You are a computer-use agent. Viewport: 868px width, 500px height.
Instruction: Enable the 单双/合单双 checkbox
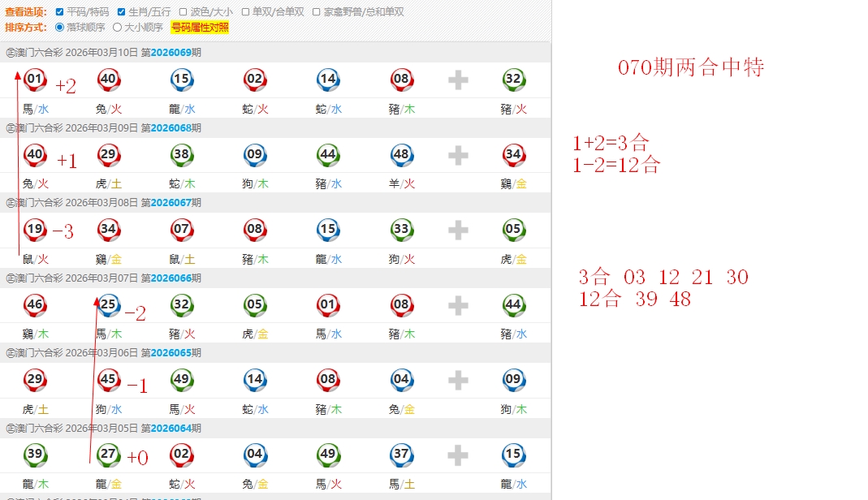pyautogui.click(x=245, y=12)
